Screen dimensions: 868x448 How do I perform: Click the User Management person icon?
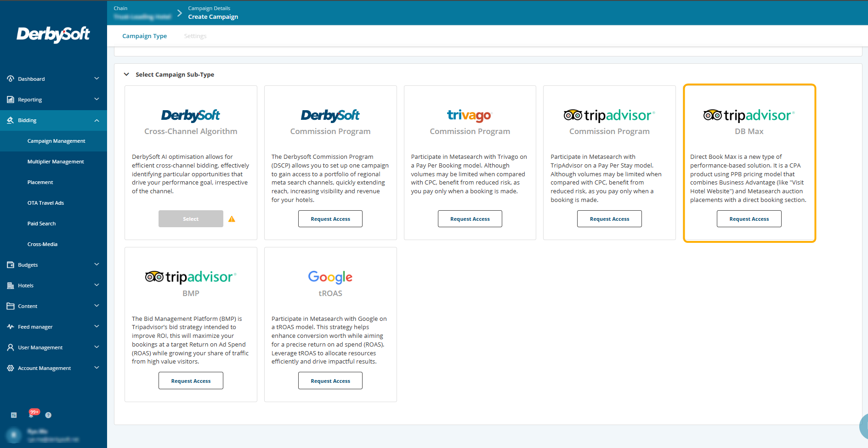click(10, 347)
